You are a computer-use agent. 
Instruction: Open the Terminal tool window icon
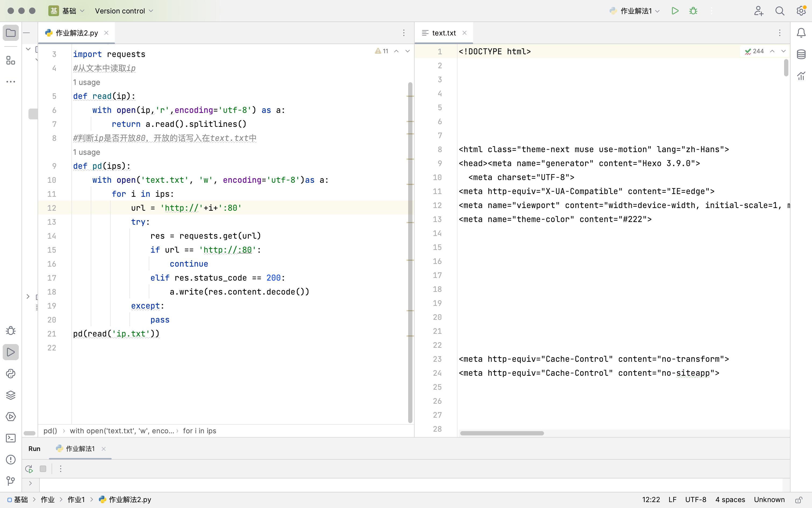click(11, 438)
